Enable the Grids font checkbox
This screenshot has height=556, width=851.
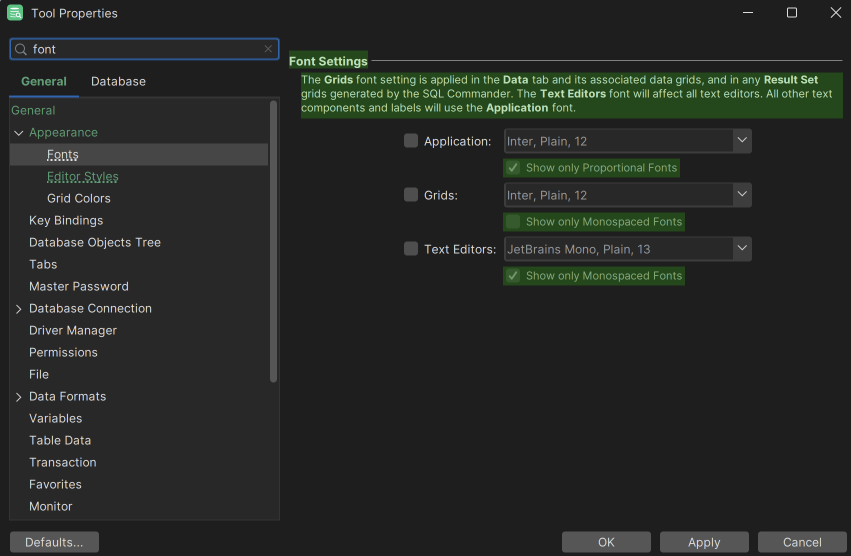click(411, 195)
